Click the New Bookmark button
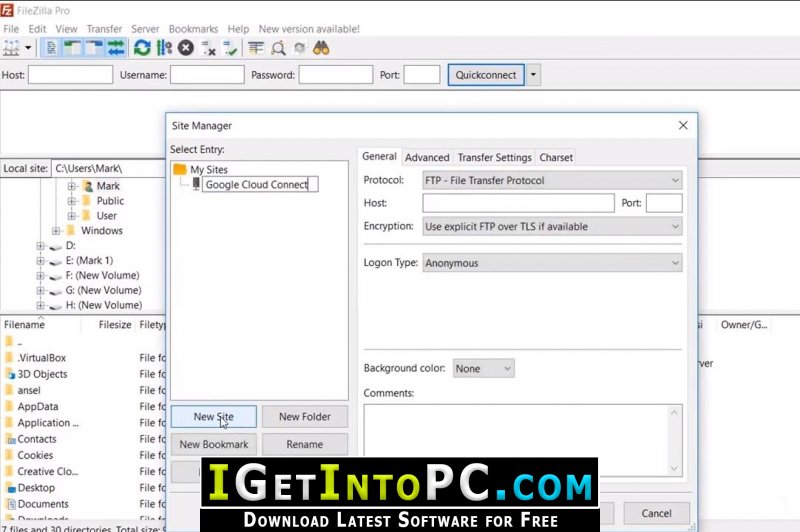This screenshot has width=800, height=532. click(214, 444)
